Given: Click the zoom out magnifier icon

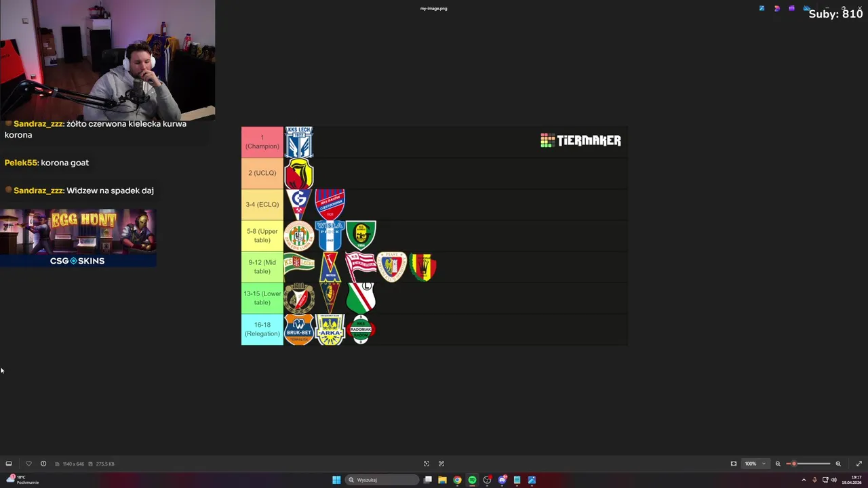Looking at the screenshot, I should coord(778,464).
